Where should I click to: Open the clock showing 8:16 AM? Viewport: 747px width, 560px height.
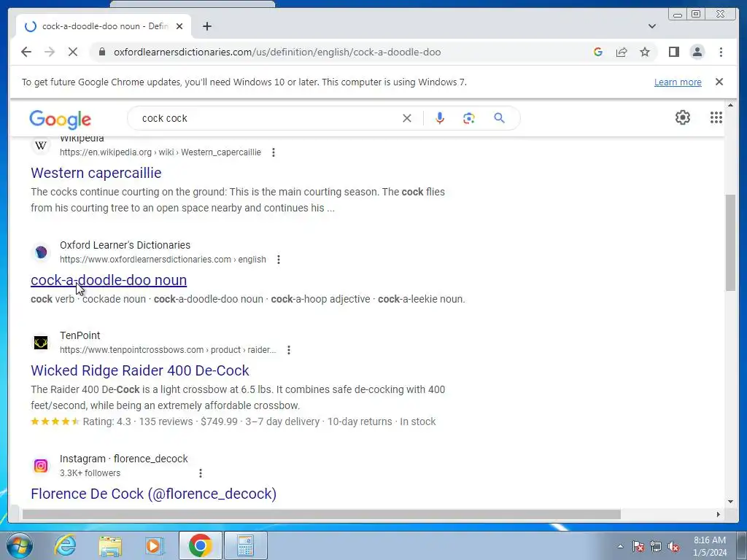[x=710, y=546]
